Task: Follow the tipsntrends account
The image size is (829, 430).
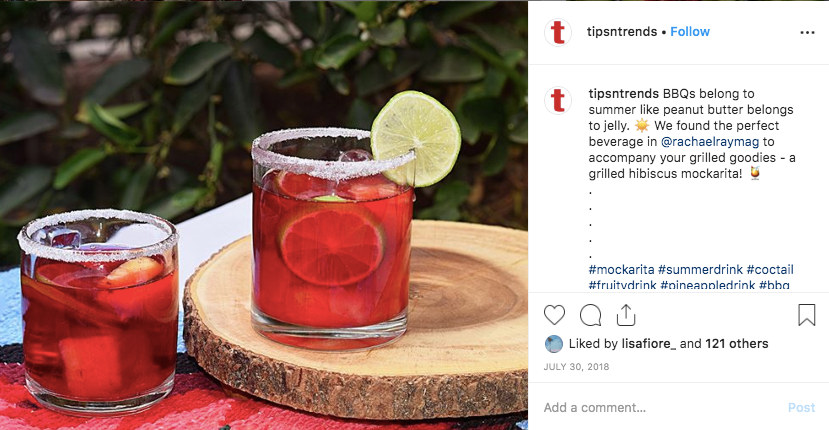Action: point(690,32)
